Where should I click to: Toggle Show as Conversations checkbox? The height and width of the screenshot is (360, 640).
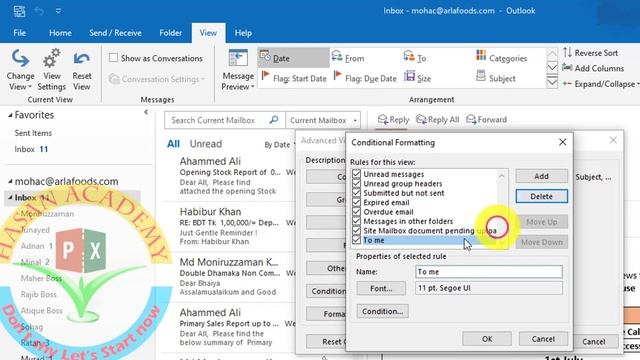pos(113,58)
